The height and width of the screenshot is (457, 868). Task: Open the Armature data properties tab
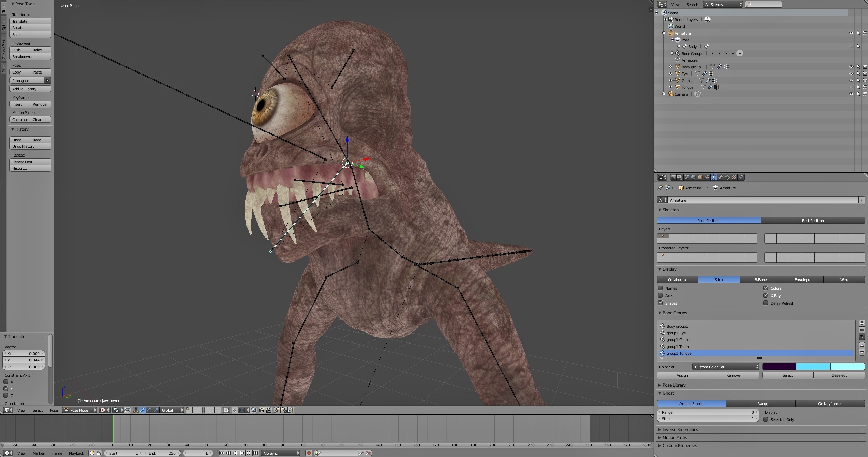click(x=714, y=177)
